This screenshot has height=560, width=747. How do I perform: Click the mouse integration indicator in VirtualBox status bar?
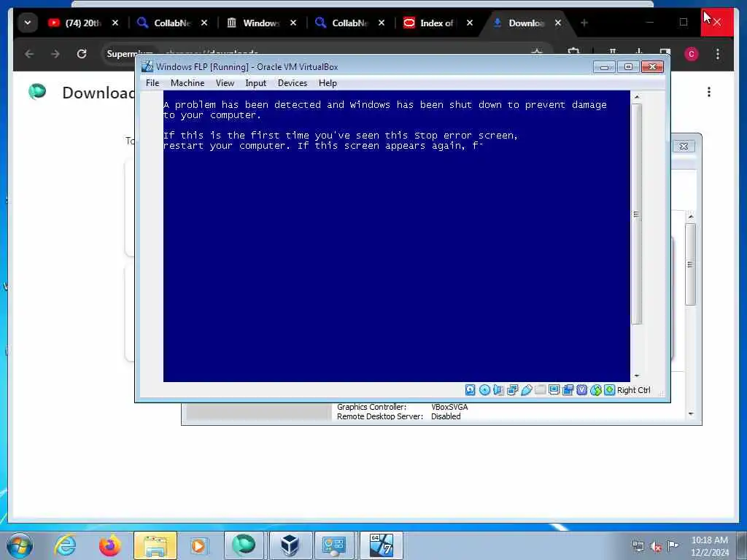tap(596, 390)
